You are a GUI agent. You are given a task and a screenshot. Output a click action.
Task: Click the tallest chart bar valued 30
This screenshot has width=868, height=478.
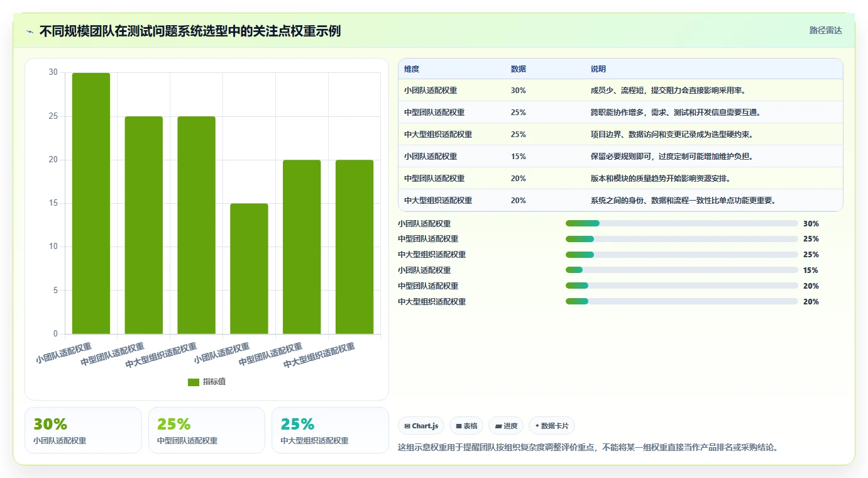point(91,203)
